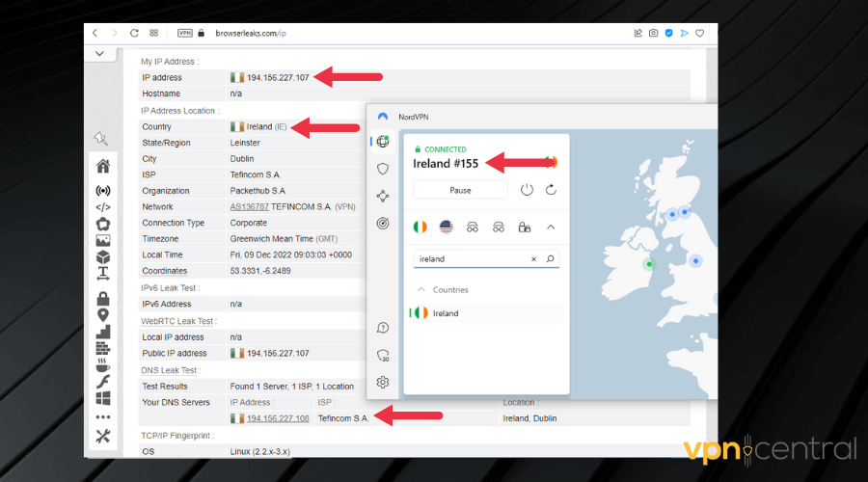Open NordVPN settings gear
The image size is (868, 482).
tap(383, 383)
